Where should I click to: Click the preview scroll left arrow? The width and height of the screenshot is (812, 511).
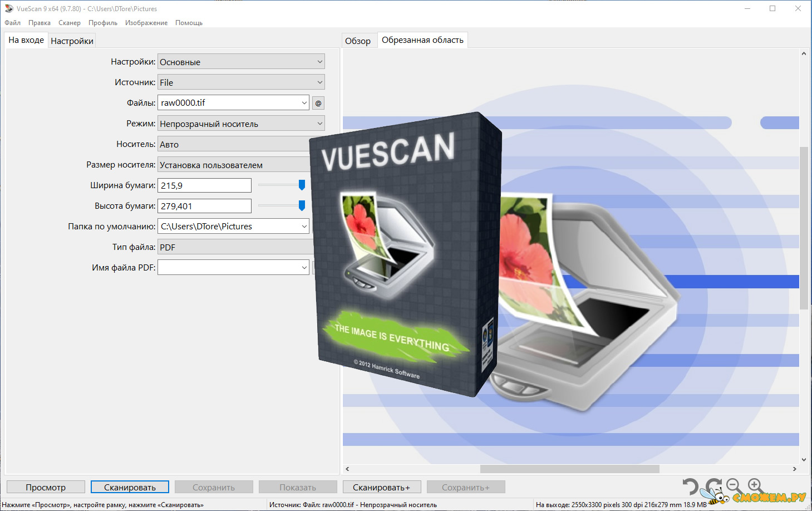[x=347, y=469]
